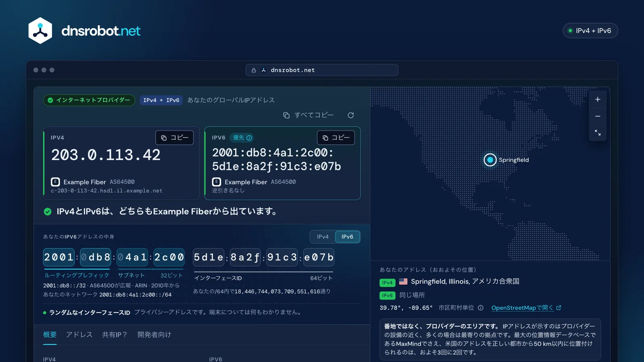Click the green IPv4 location badge
Viewport: 644px width, 362px height.
coord(387,282)
